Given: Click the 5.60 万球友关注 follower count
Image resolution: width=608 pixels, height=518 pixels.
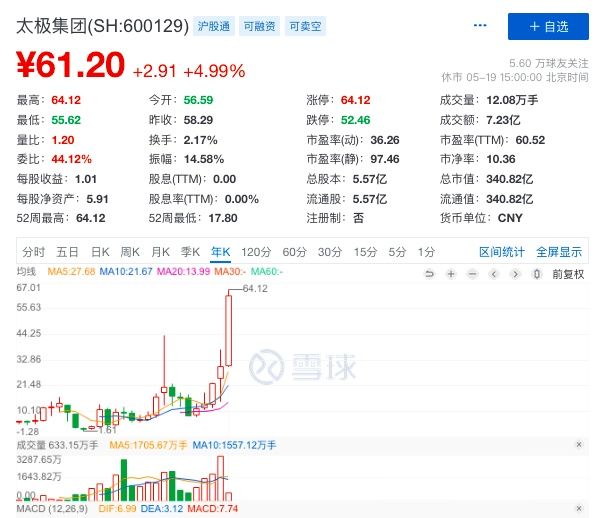Looking at the screenshot, I should (x=548, y=63).
